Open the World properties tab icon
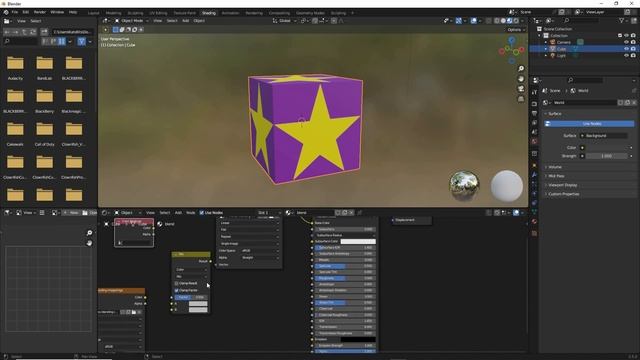This screenshot has height=360, width=640. [x=534, y=141]
